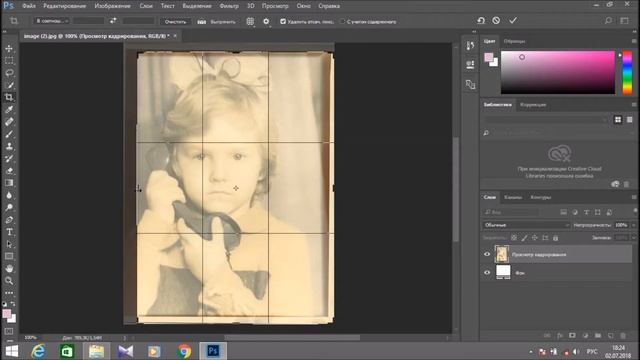Open the layer blend mode dropdown 'Обычные'
Viewport: 640px width, 360px height.
[x=527, y=225]
